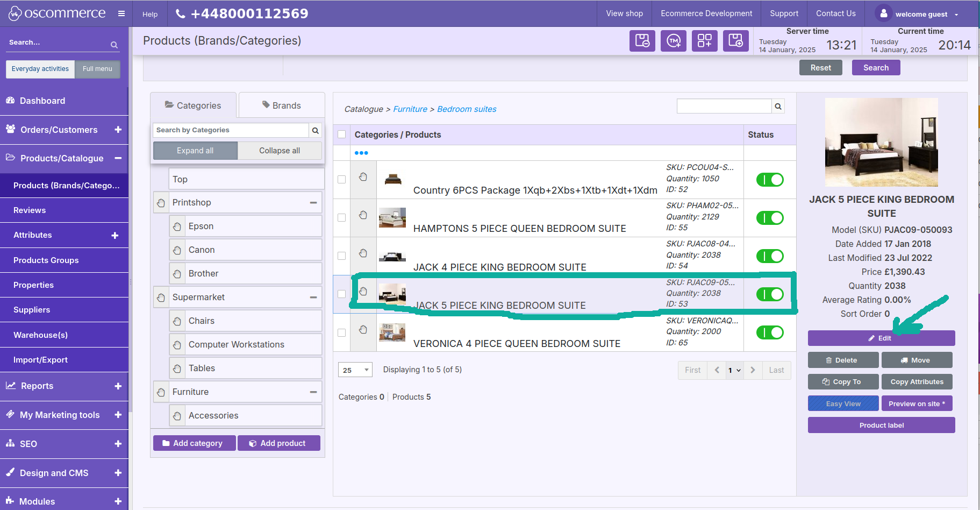Click the Copy Attributes button
The height and width of the screenshot is (510, 980).
pos(917,381)
